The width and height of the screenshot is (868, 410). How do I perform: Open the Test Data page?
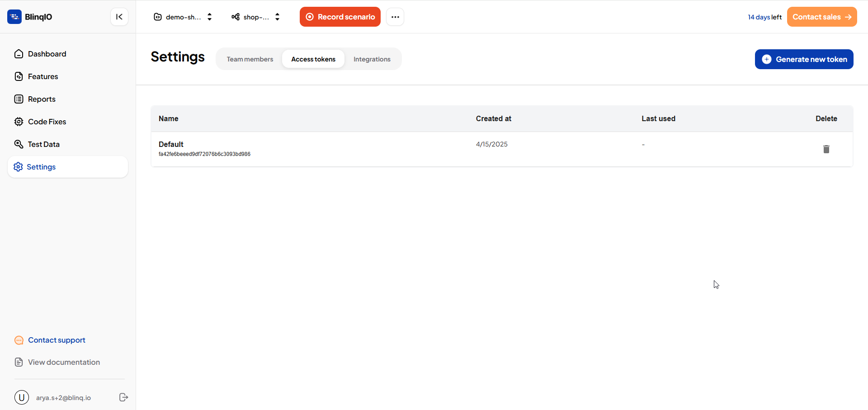coord(43,144)
